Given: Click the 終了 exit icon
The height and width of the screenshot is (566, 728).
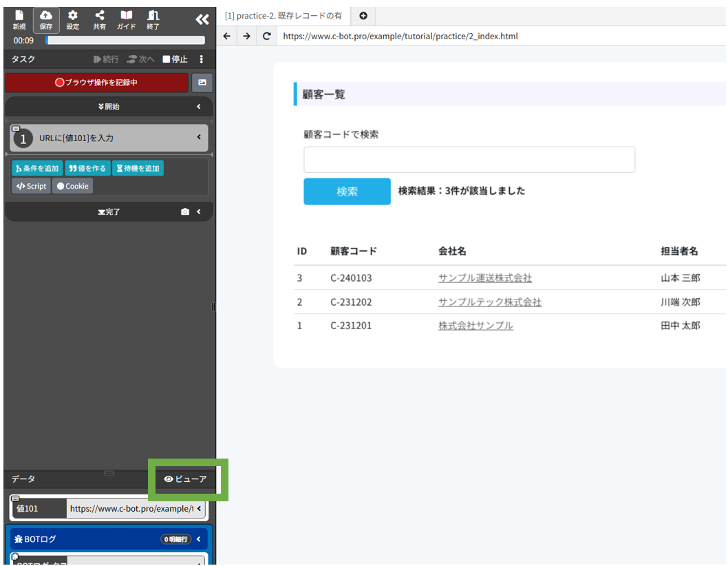Looking at the screenshot, I should coord(153,20).
